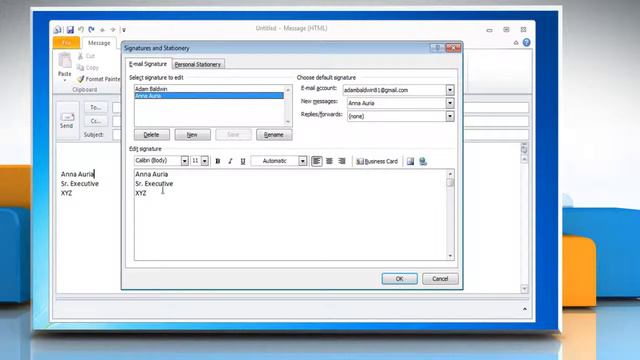Open the E-mail account dropdown

450,90
